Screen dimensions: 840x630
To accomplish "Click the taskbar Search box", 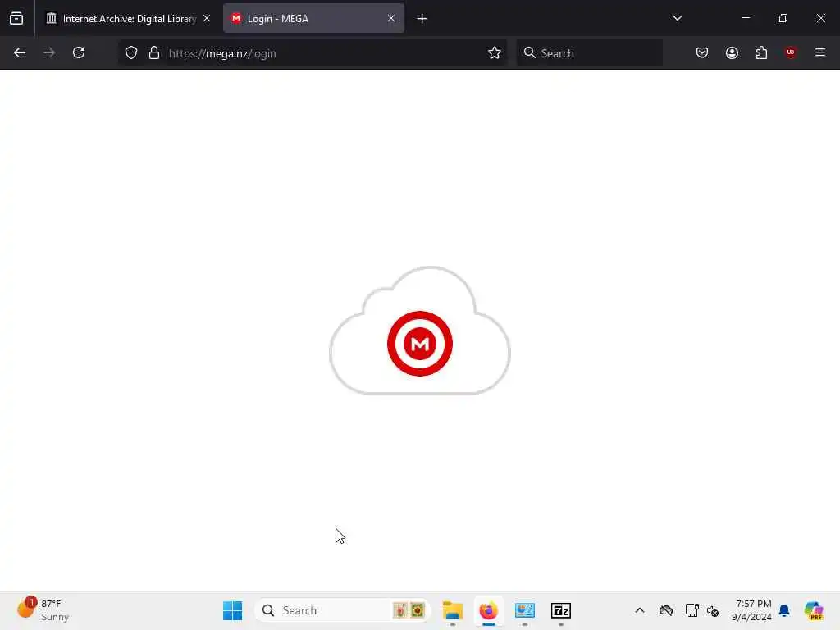I will 343,610.
